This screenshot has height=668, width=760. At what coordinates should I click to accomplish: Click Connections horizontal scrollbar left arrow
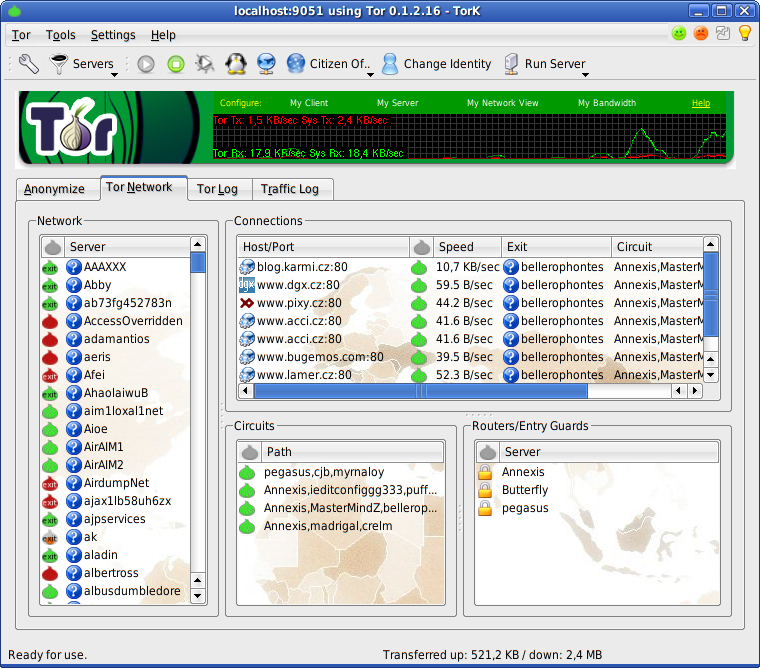click(245, 391)
